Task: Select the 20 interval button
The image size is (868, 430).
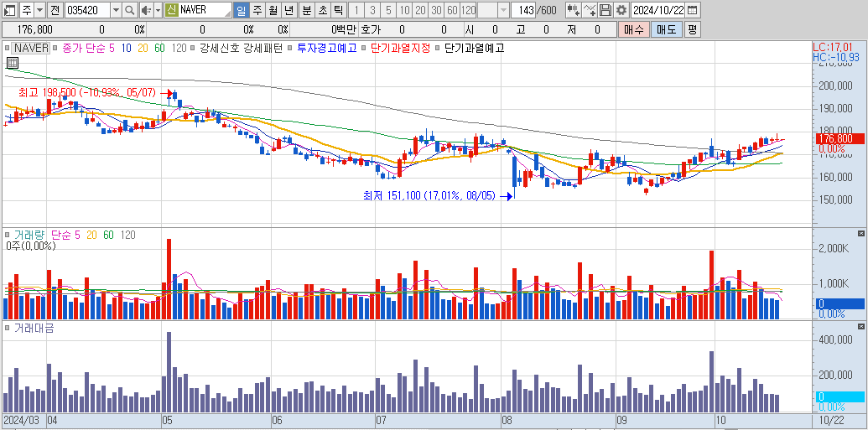Action: pos(421,10)
